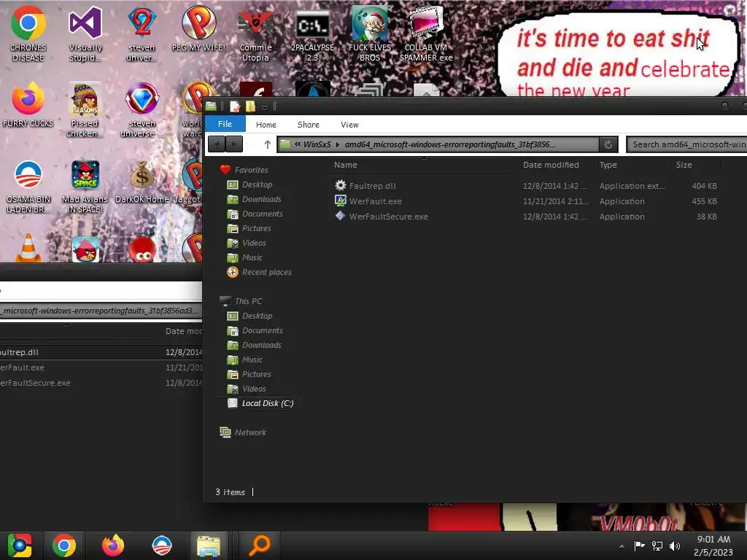
Task: Open the Customize Quick Access Toolbar dropdown
Action: (264, 107)
